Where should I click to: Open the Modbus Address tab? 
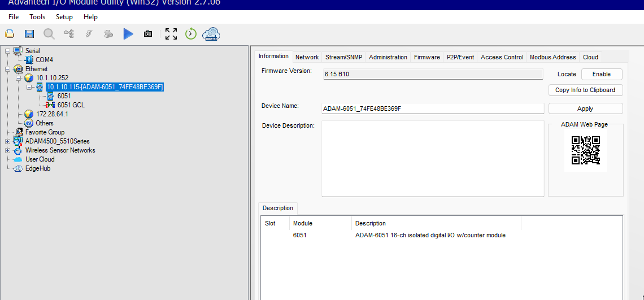point(553,57)
